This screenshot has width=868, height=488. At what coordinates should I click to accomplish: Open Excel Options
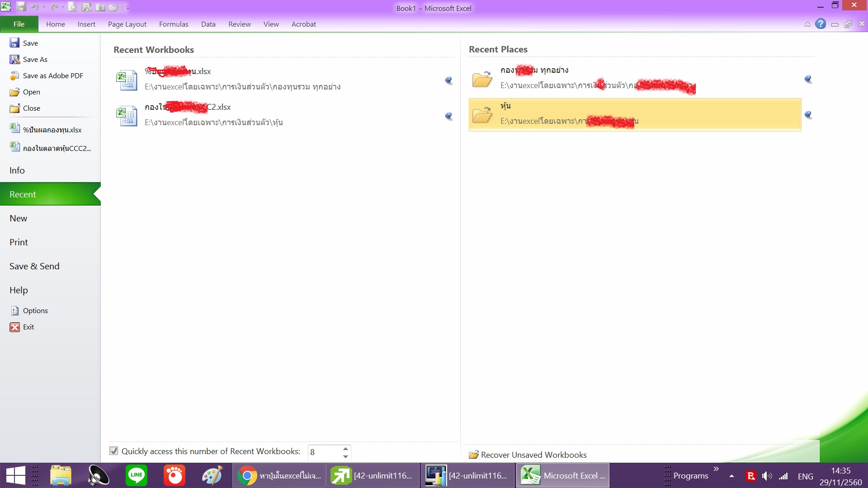click(29, 310)
